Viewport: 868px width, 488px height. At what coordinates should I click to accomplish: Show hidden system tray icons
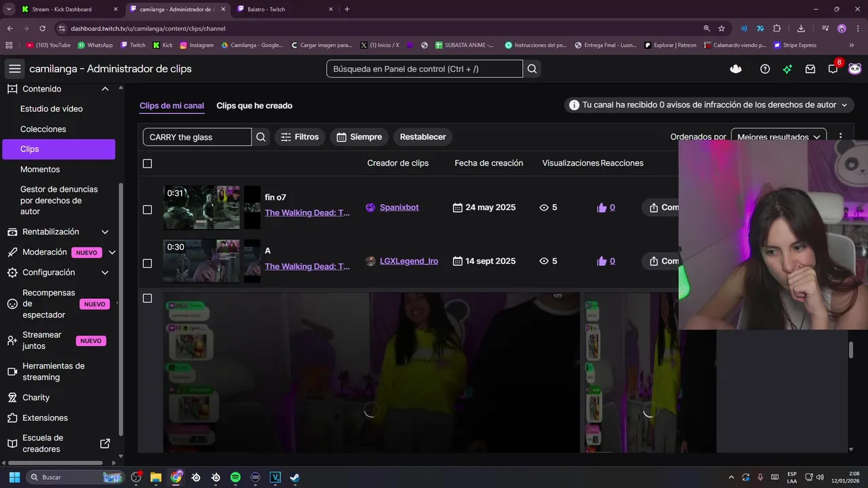click(730, 477)
